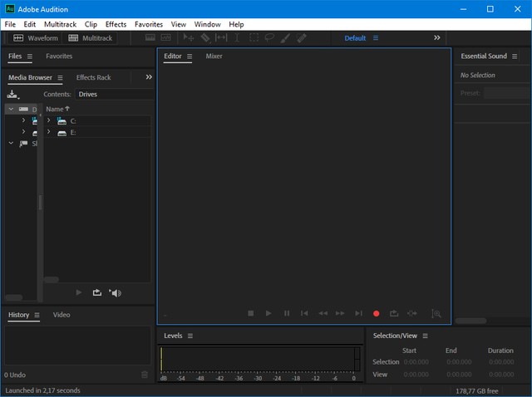Open the Effects menu

click(116, 24)
